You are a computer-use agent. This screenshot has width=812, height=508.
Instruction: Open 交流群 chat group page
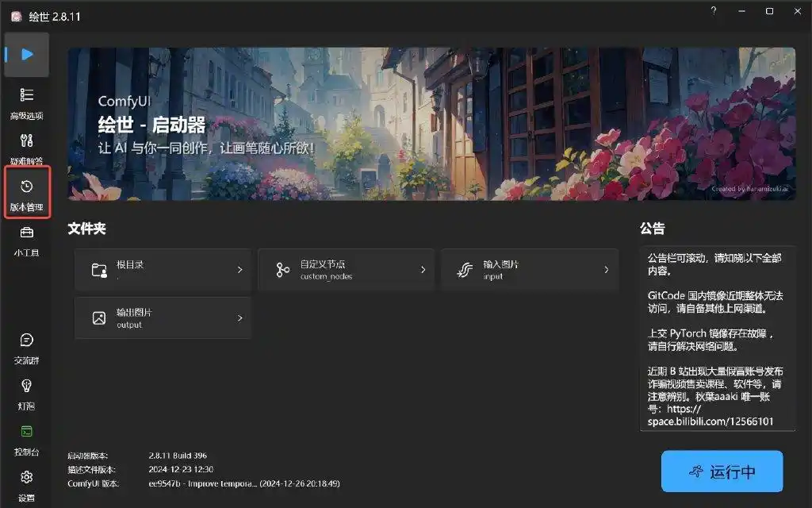pos(27,348)
